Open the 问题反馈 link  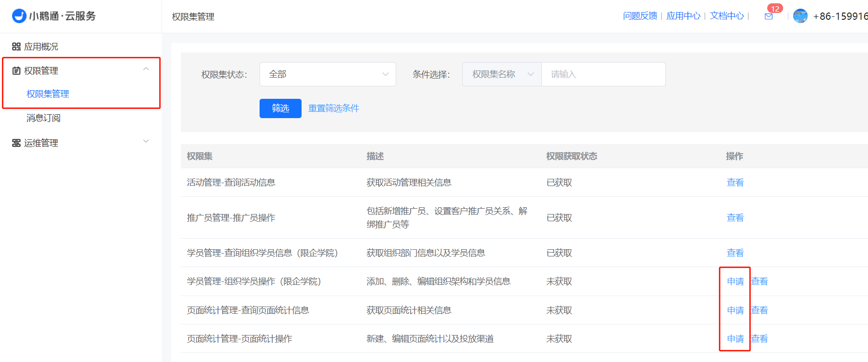pos(640,16)
